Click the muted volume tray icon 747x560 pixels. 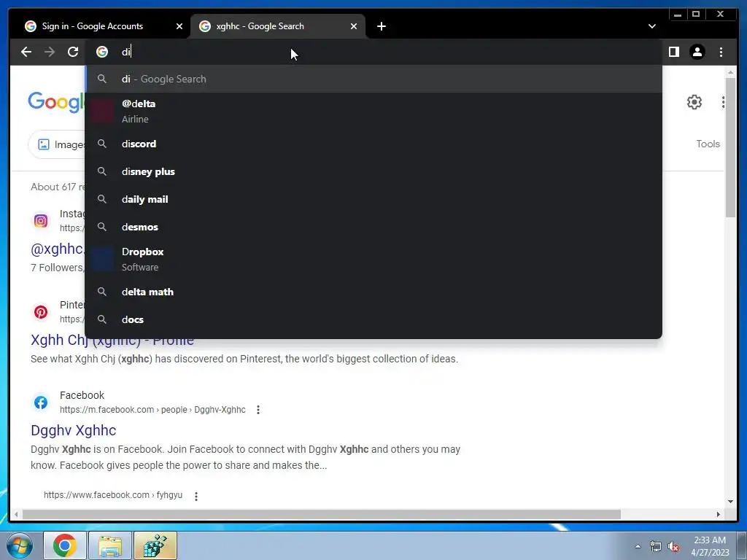coord(673,546)
